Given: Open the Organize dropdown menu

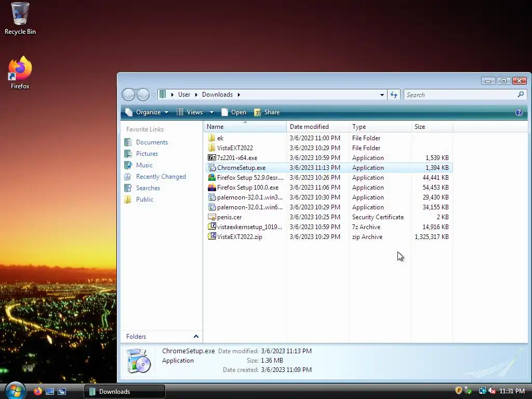Looking at the screenshot, I should (147, 112).
